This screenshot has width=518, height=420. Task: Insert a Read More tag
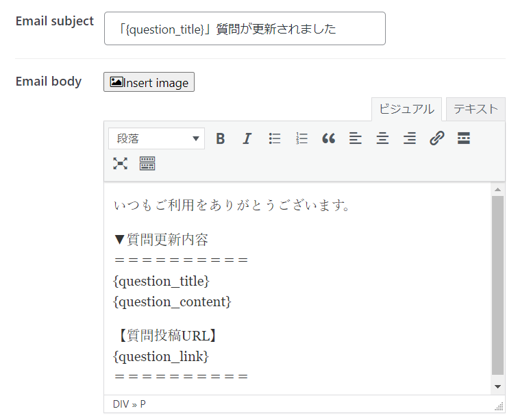point(464,138)
